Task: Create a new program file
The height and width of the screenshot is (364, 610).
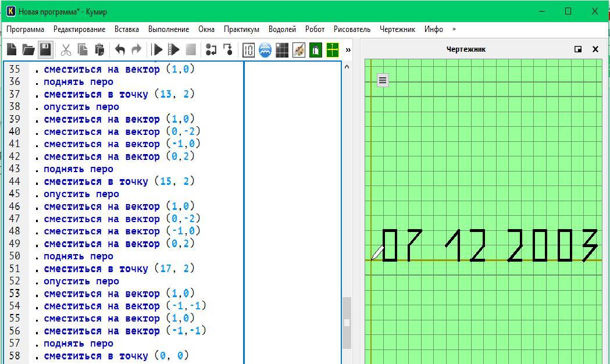Action: pyautogui.click(x=12, y=50)
